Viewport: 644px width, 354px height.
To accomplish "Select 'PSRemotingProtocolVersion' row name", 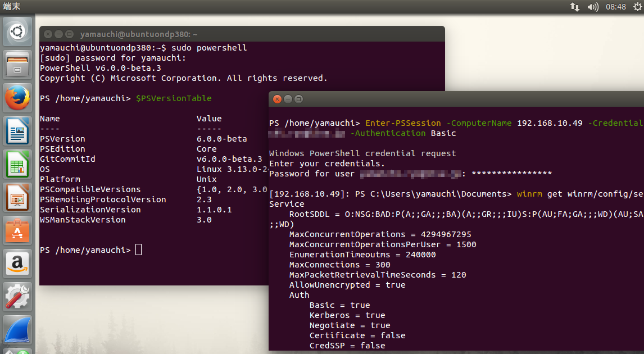I will coord(103,199).
